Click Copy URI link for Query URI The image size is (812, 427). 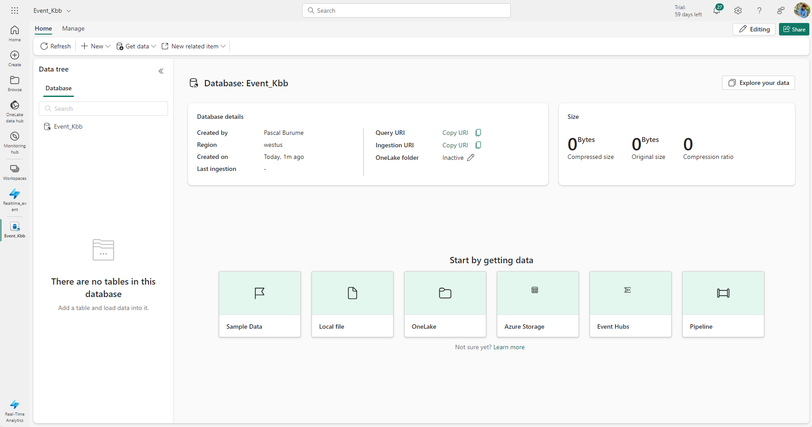click(x=455, y=132)
